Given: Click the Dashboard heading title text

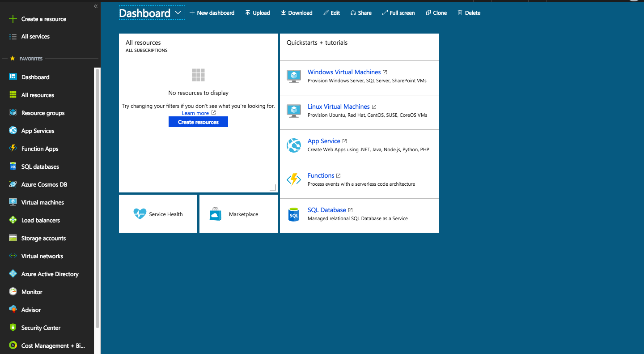Looking at the screenshot, I should click(x=144, y=13).
